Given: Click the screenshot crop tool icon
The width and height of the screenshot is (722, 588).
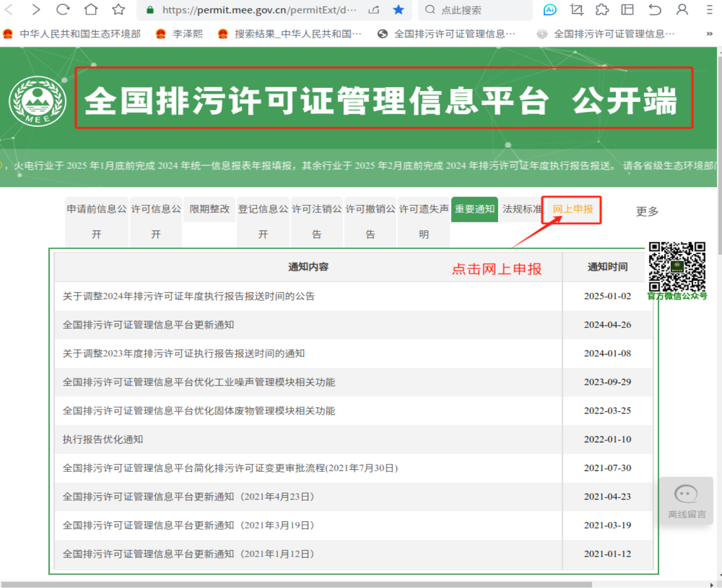Looking at the screenshot, I should pyautogui.click(x=577, y=10).
